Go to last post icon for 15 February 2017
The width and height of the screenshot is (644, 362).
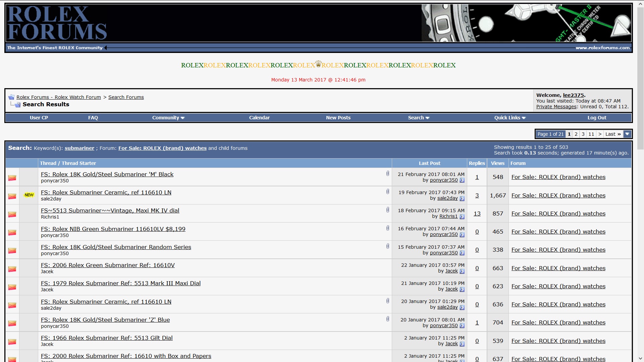(x=462, y=253)
